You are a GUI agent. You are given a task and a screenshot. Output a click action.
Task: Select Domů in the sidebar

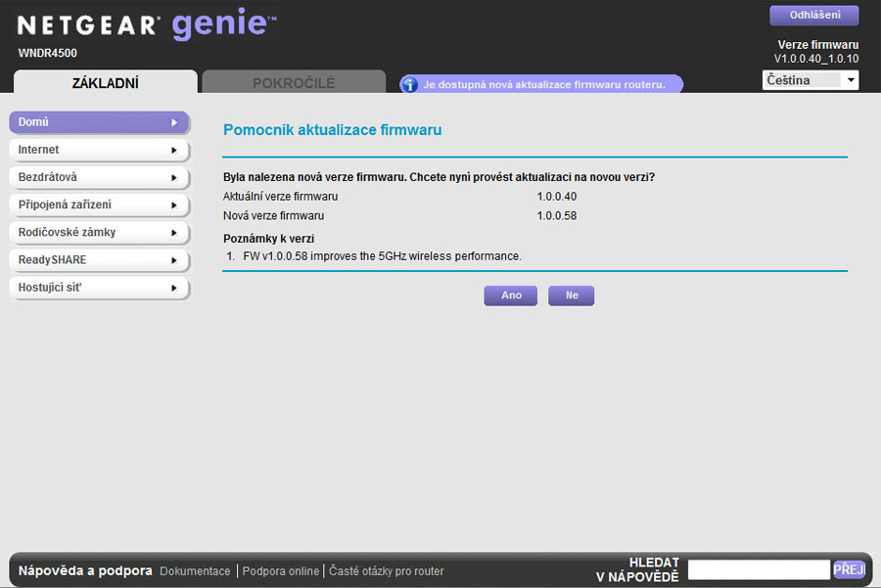coord(99,122)
